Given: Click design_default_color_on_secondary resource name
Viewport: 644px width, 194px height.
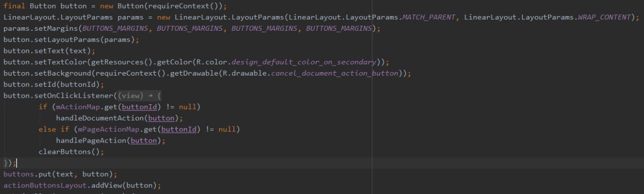Looking at the screenshot, I should click(x=304, y=62).
